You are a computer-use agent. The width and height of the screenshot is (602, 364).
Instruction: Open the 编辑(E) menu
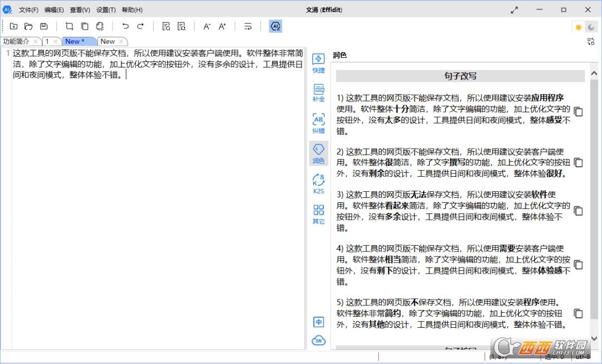click(54, 10)
